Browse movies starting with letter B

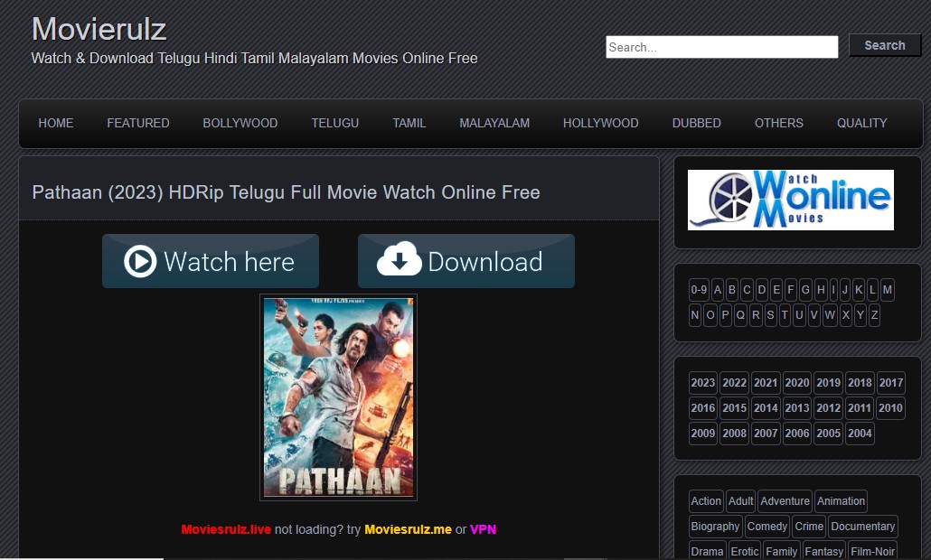732,290
